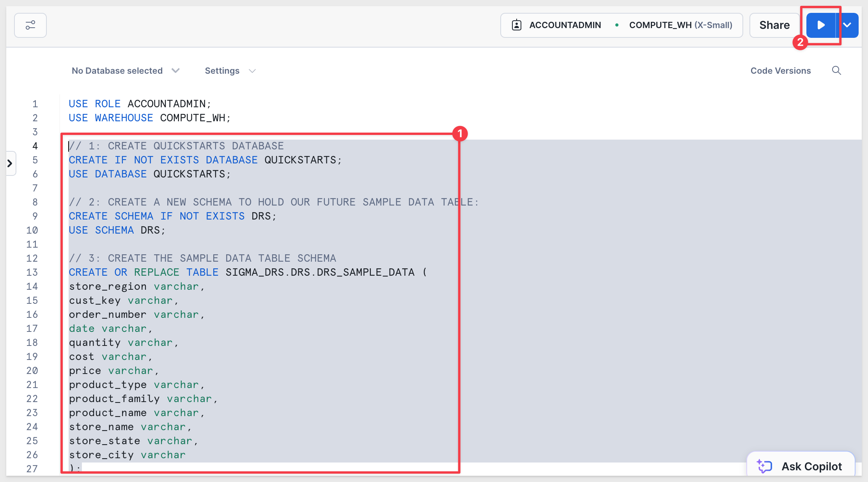Click the CREATE OR REPLACE TABLE line
Screen dimensions: 868x482
click(248, 272)
